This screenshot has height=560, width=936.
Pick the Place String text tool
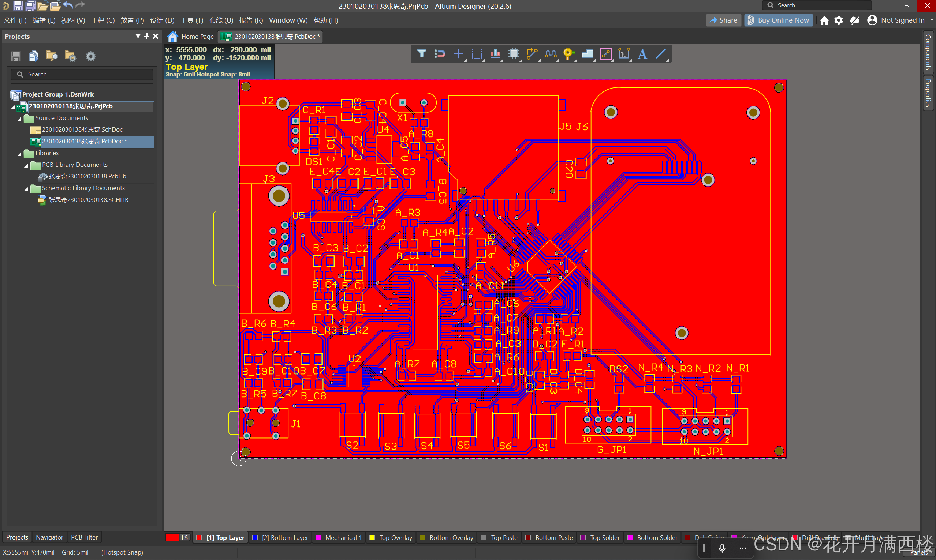(x=642, y=53)
